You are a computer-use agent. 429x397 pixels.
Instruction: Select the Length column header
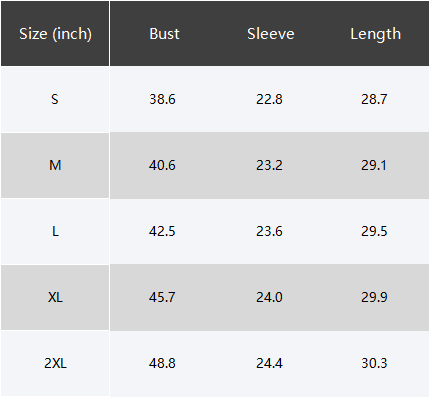coord(375,35)
